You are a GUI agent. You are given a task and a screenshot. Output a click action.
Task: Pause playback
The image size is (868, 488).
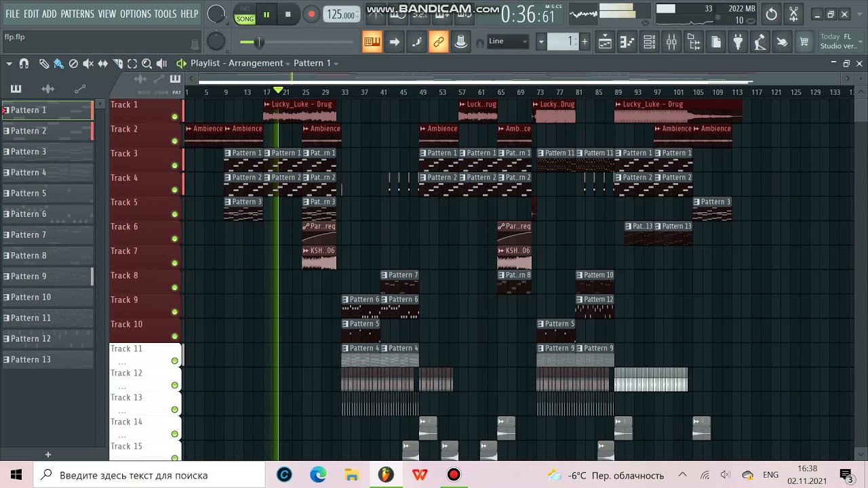point(267,14)
